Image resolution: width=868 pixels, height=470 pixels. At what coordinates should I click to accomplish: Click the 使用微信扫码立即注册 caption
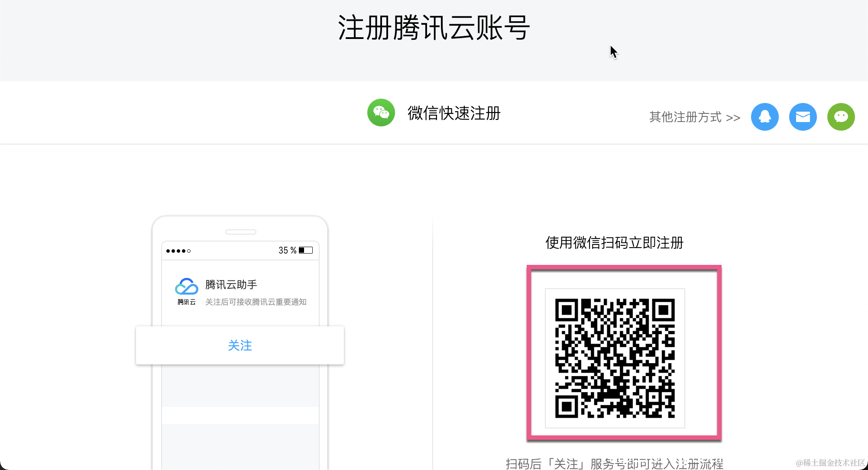[614, 243]
